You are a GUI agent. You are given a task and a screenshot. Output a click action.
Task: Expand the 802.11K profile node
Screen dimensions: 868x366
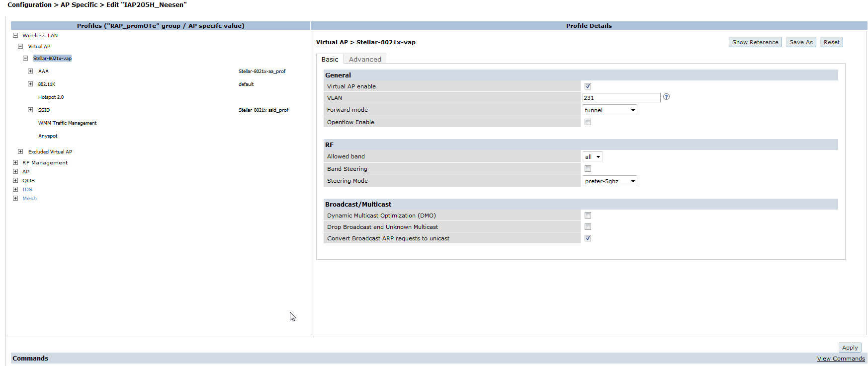[x=30, y=84]
